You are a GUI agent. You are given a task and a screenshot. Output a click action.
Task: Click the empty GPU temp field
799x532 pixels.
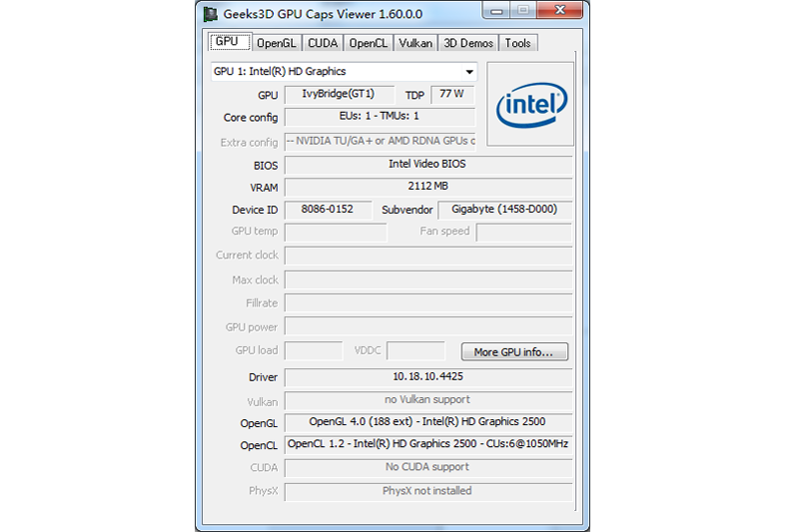[x=336, y=233]
